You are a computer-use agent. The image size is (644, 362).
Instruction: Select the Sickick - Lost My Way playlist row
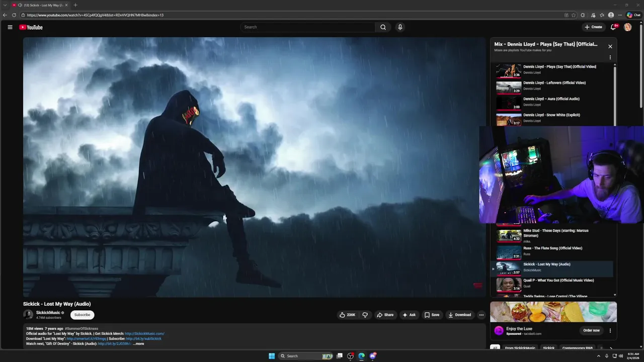[x=552, y=268]
